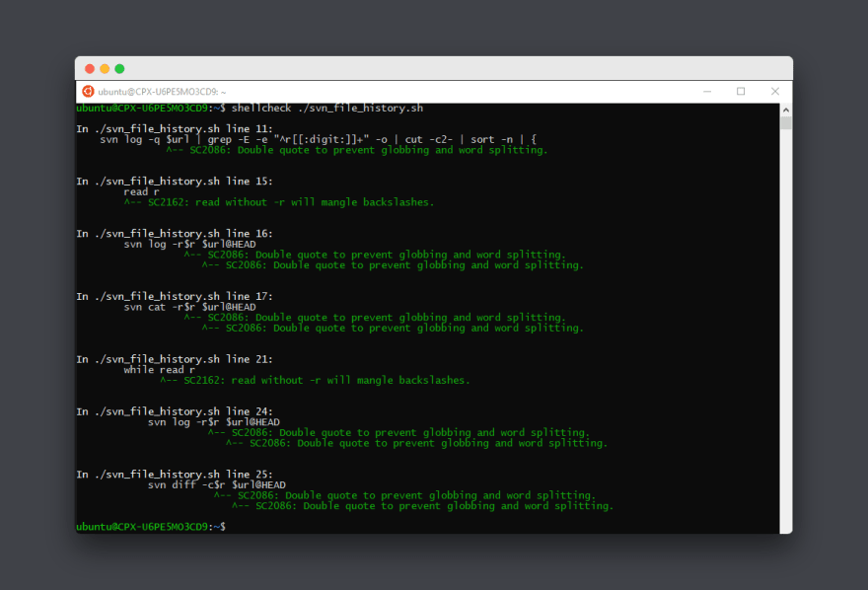Minimize the Ubuntu terminal window
The image size is (868, 590).
(707, 92)
